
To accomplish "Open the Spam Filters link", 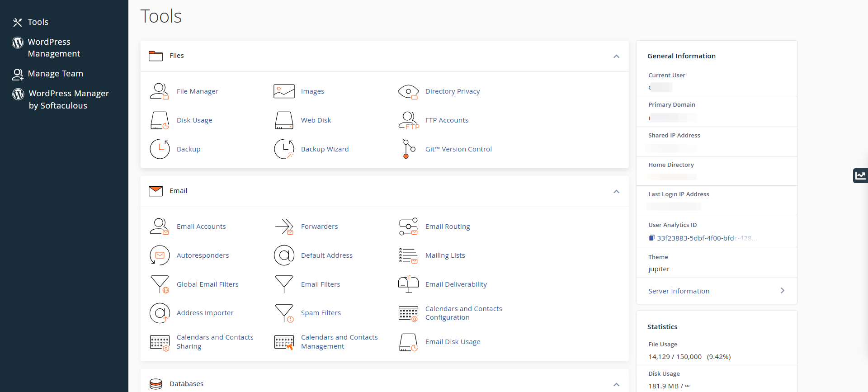I will 321,313.
